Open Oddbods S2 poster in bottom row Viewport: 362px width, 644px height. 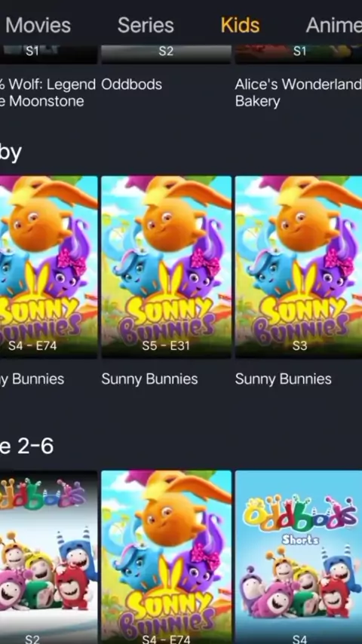(48, 557)
